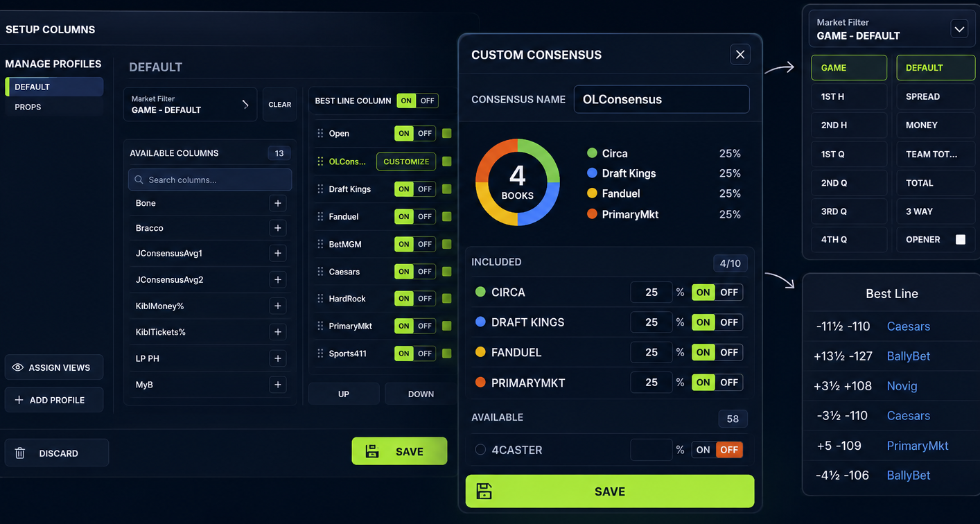Image resolution: width=980 pixels, height=524 pixels.
Task: Expand the GAME - DEFAULT Market Filter chevron at top right
Action: pyautogui.click(x=959, y=29)
